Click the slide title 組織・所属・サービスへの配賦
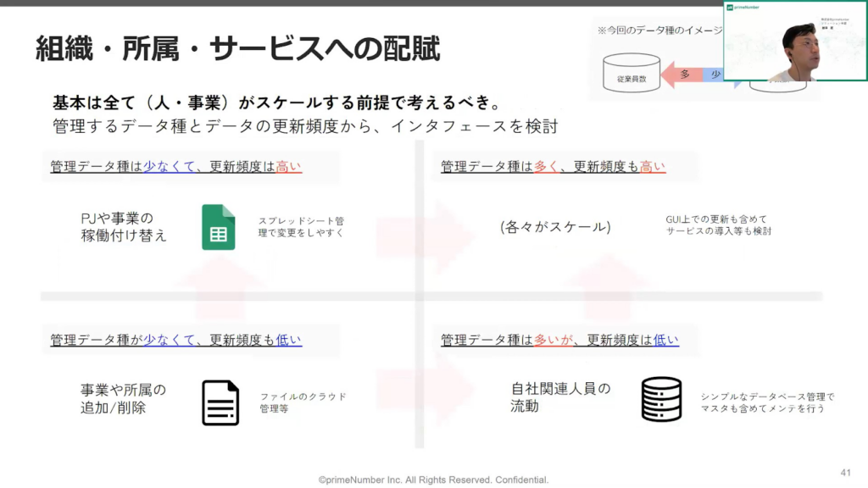The height and width of the screenshot is (488, 868). tap(237, 48)
